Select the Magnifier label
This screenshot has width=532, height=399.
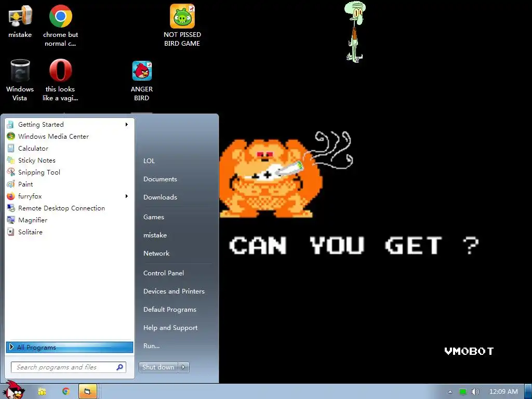pos(33,220)
